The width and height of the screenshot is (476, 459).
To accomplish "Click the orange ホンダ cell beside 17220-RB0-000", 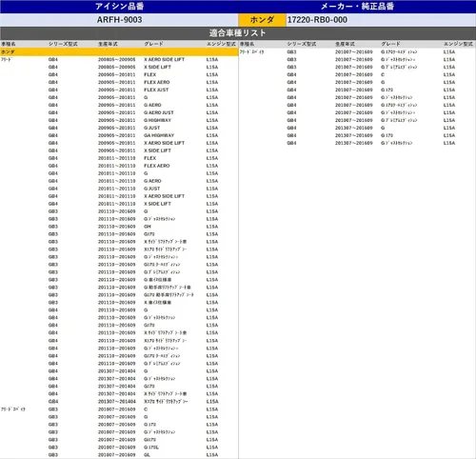I will (x=262, y=20).
